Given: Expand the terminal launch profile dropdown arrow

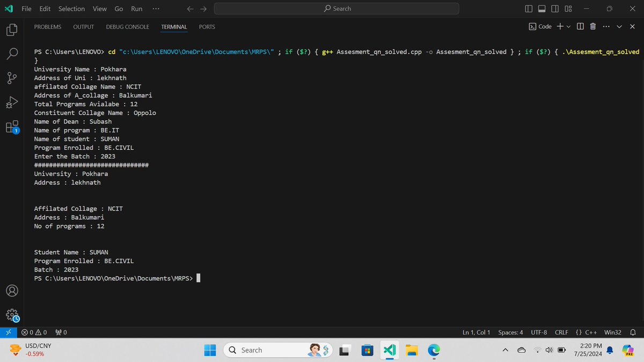Looking at the screenshot, I should (568, 26).
